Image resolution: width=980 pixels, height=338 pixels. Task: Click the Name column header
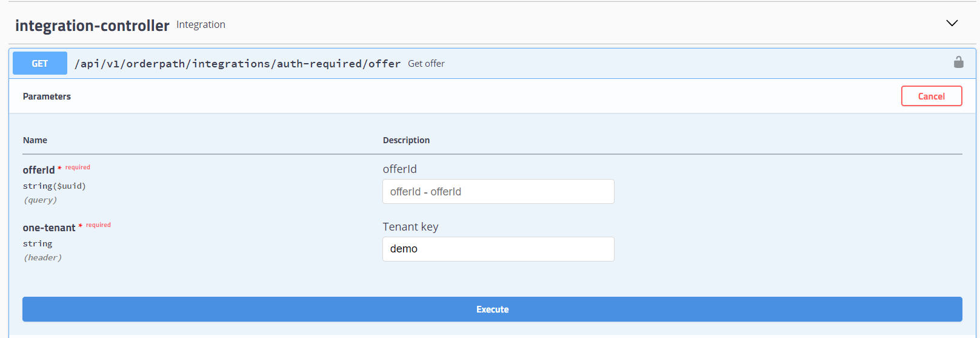[x=35, y=140]
